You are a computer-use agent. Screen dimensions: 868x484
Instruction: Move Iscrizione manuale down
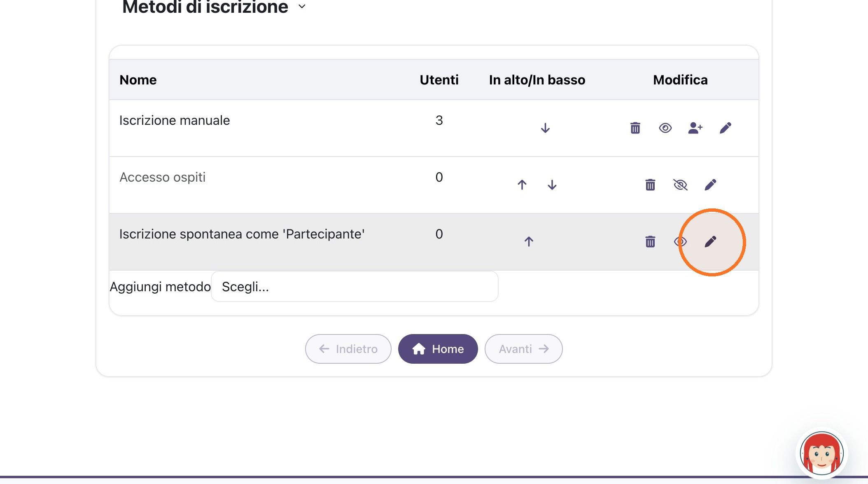pos(545,128)
